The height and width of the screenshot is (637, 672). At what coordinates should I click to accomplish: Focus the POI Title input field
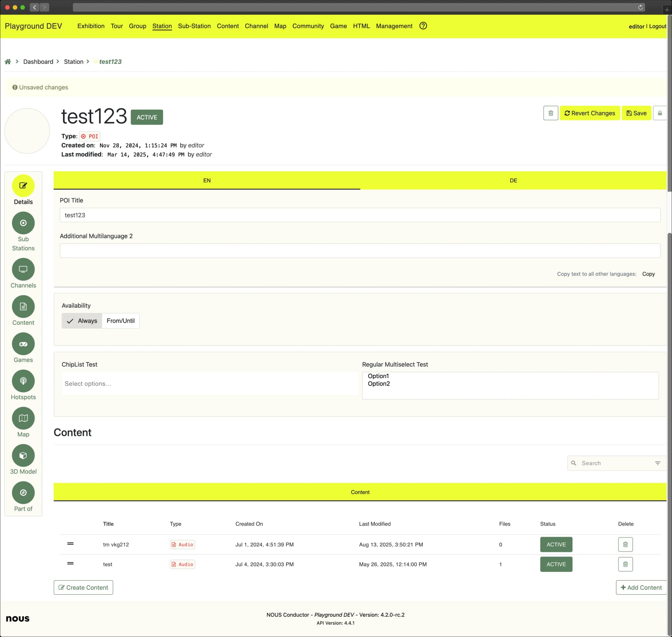coord(360,215)
